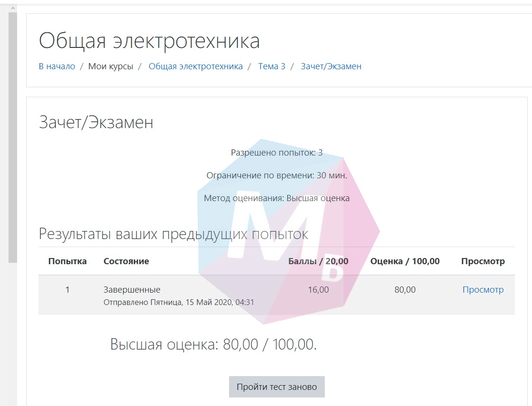This screenshot has width=532, height=406.
Task: Click "Мои курсы" in the breadcrumb
Action: pos(110,66)
